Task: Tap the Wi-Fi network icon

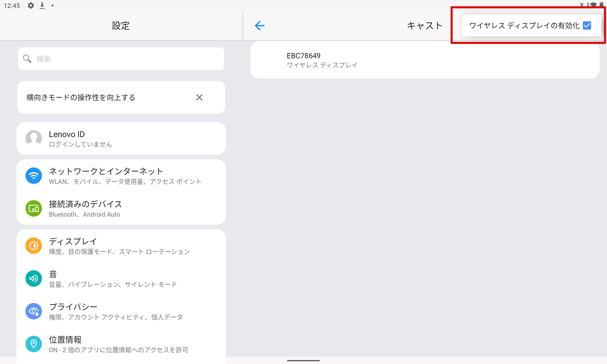Action: 34,176
